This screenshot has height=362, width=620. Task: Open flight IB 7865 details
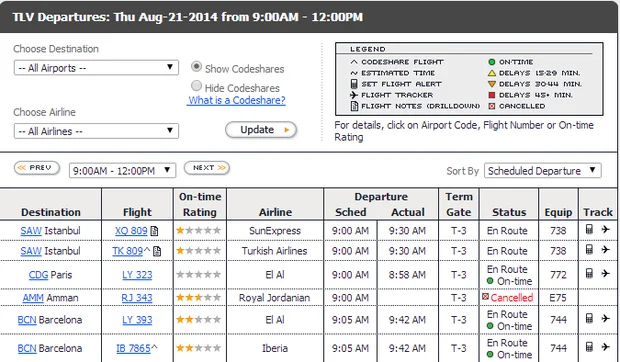click(x=133, y=349)
